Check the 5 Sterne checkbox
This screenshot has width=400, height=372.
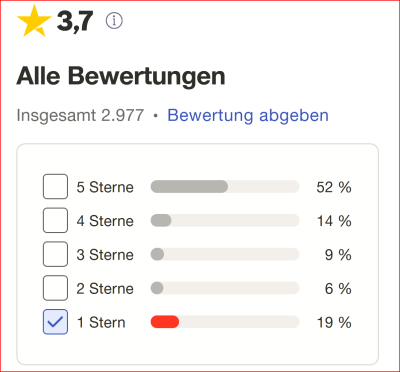click(x=55, y=186)
